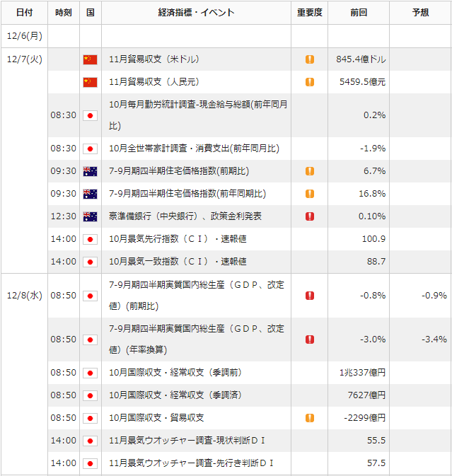Click the 前回 column header

(x=359, y=13)
